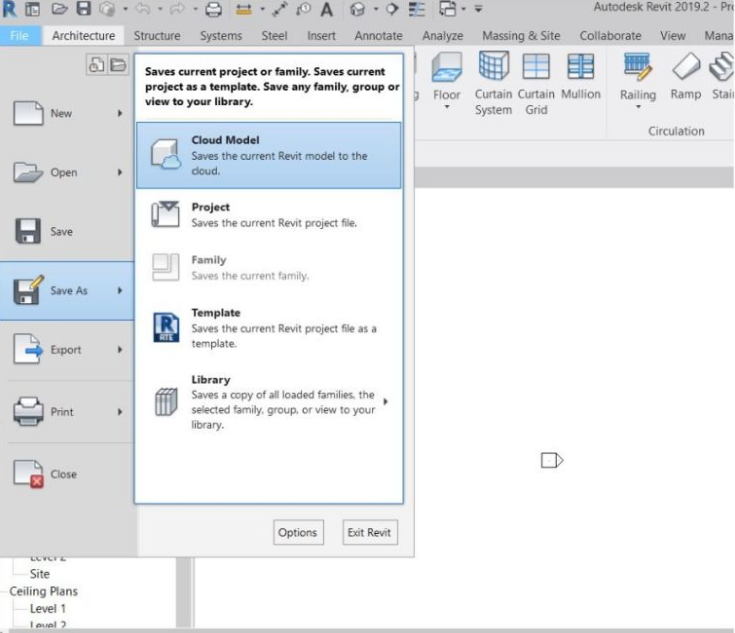735x633 pixels.
Task: Switch to the Steel tab
Action: click(x=274, y=36)
